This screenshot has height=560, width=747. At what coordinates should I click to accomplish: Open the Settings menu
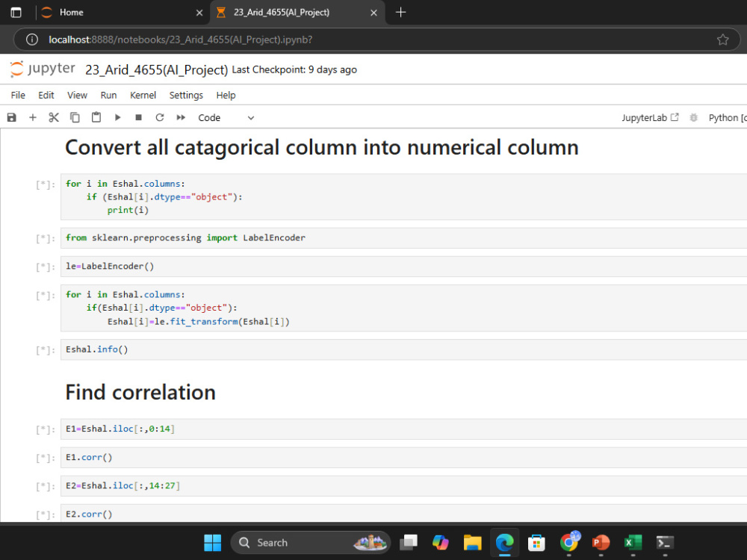(x=186, y=96)
